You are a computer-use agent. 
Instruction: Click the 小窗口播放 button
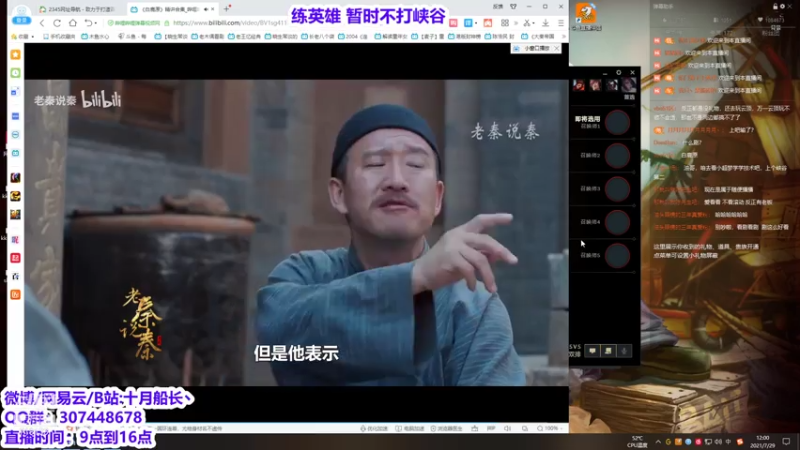(533, 48)
